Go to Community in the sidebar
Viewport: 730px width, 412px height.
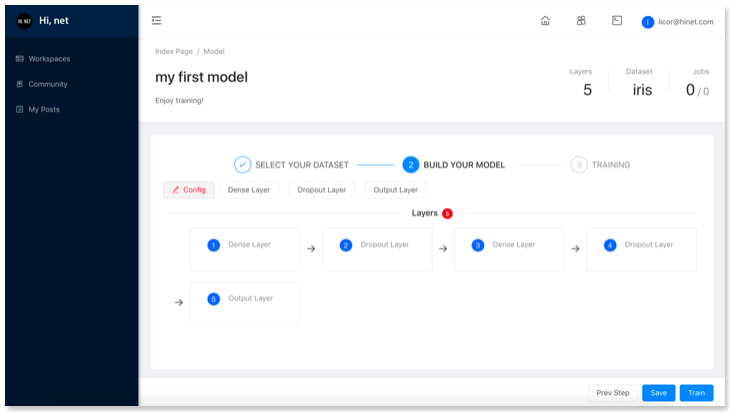[47, 84]
